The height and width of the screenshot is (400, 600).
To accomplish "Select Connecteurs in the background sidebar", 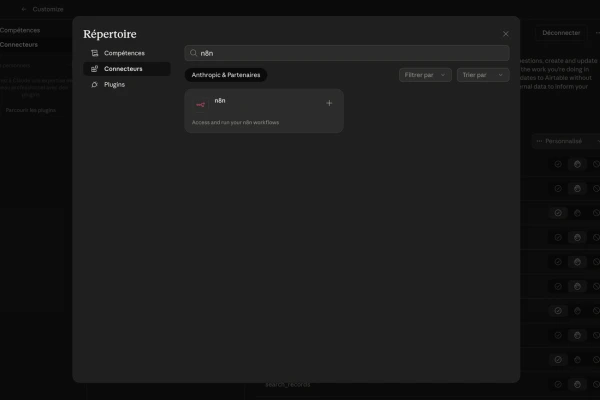I will (x=19, y=45).
